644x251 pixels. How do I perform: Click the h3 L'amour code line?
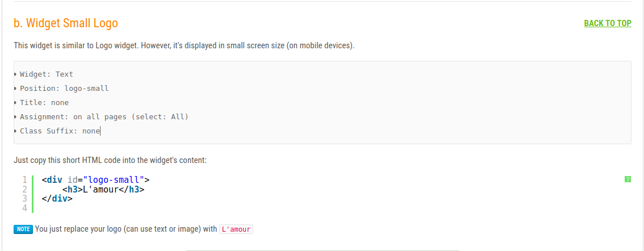pos(103,189)
